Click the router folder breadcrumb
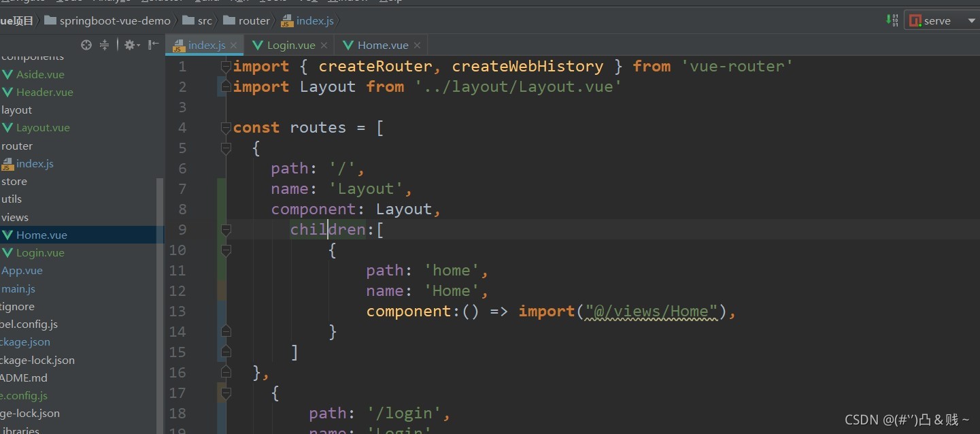Screen dimensions: 980x434 pos(247,20)
